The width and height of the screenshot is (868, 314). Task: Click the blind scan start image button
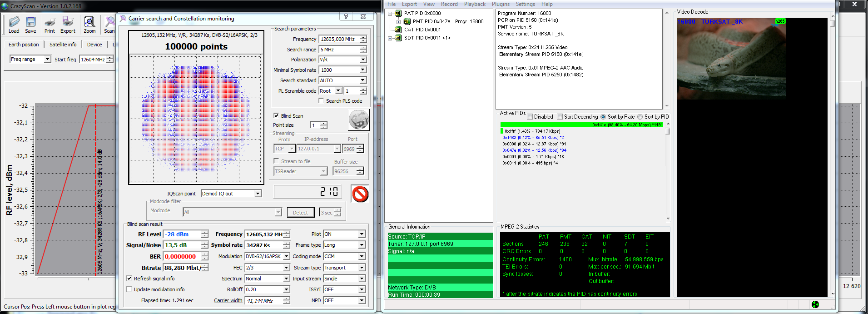(359, 120)
